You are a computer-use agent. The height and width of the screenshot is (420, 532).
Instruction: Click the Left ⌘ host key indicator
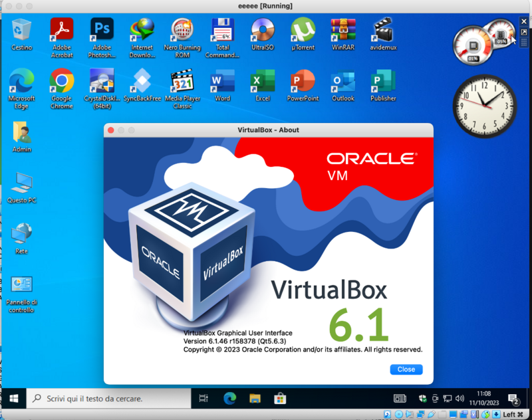[513, 414]
